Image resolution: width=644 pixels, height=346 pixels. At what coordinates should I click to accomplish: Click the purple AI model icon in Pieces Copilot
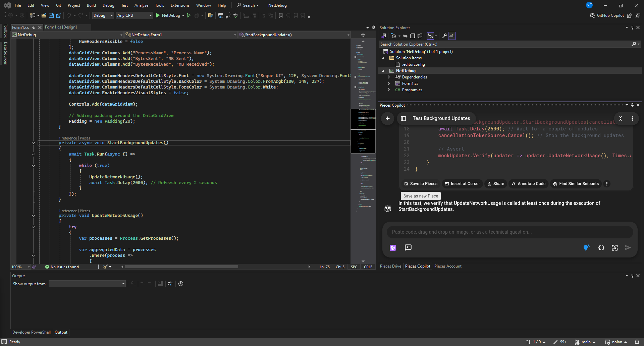393,248
